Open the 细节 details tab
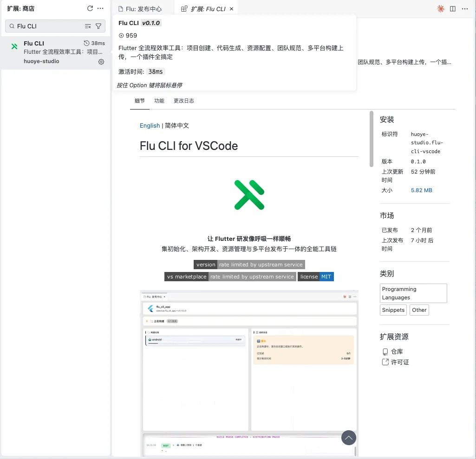Screen dimensions: 476x459 tap(140, 101)
